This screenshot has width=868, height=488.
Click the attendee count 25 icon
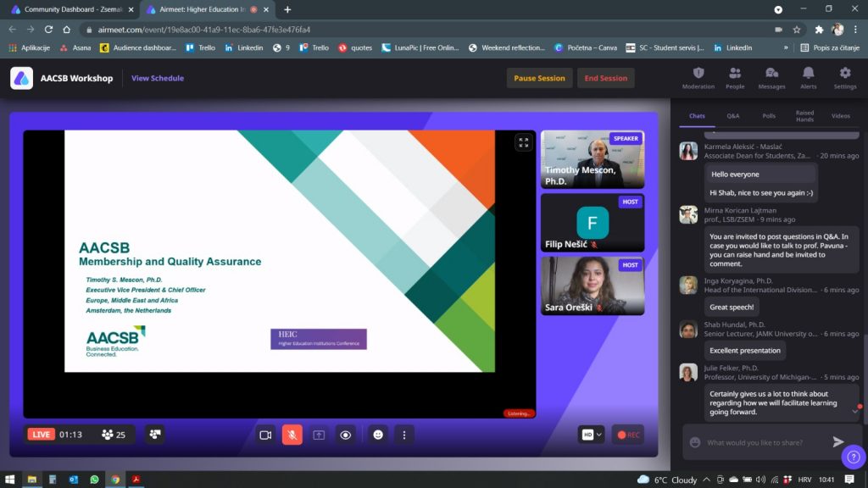click(x=114, y=435)
